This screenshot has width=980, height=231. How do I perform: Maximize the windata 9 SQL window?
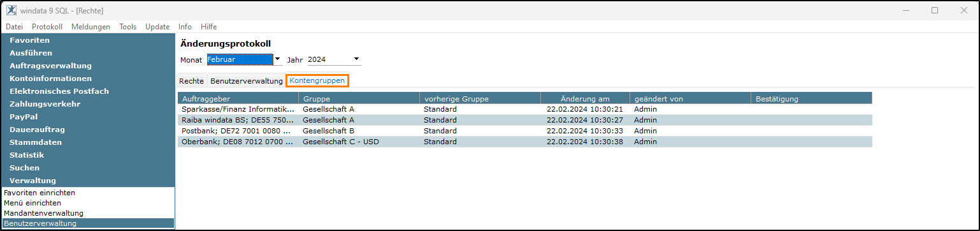(935, 10)
